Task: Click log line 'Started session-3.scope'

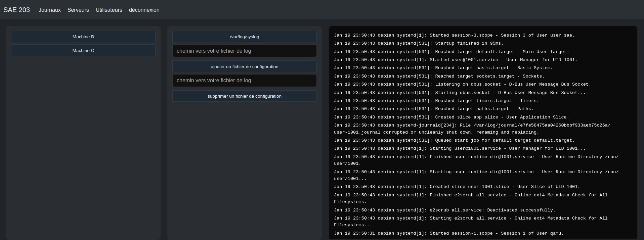Action: point(454,35)
